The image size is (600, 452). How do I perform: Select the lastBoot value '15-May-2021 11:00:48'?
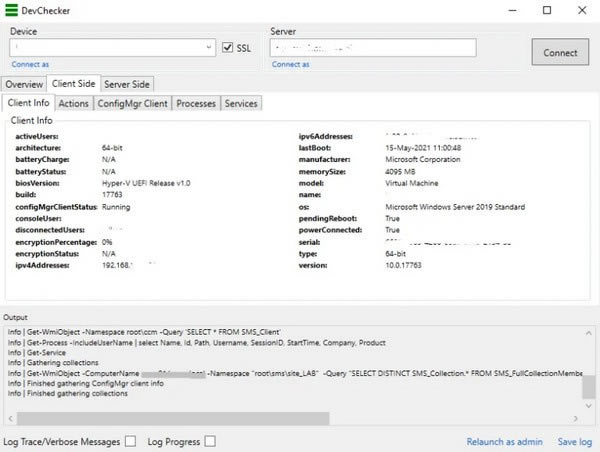click(423, 148)
